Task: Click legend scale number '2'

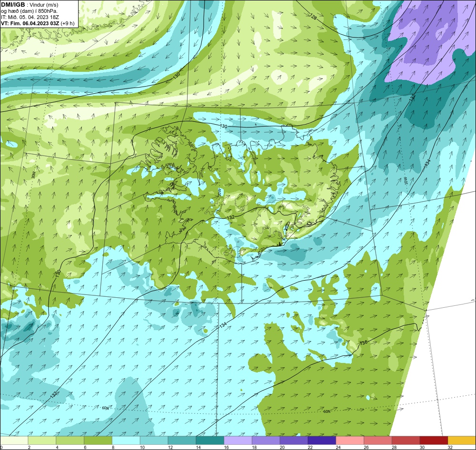Action: click(29, 447)
